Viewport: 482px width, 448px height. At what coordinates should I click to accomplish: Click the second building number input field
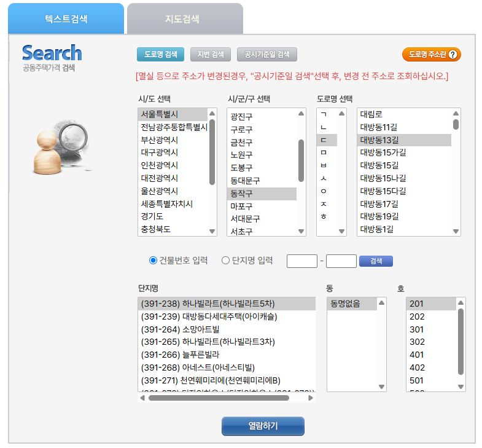coord(341,261)
